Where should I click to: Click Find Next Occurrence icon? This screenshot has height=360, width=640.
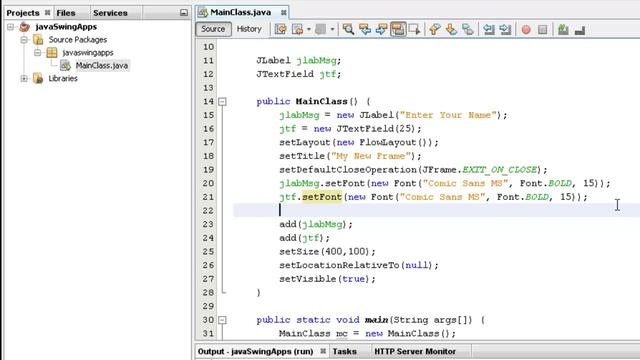[382, 29]
